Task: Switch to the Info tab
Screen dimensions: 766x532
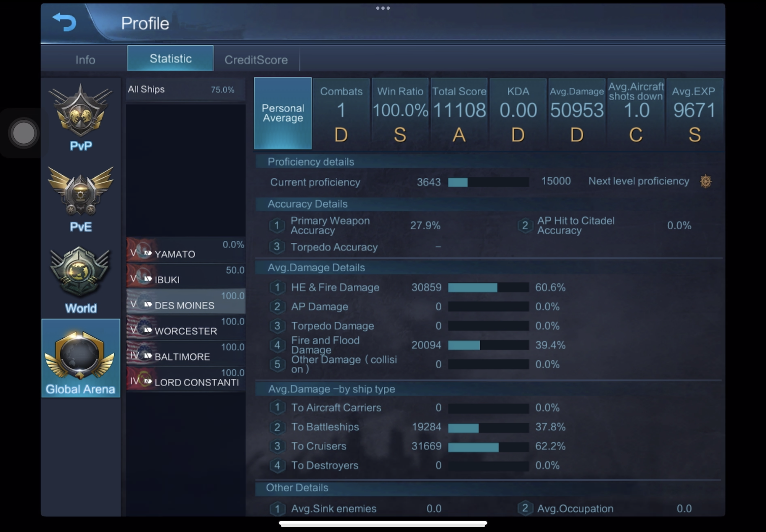Action: [85, 60]
